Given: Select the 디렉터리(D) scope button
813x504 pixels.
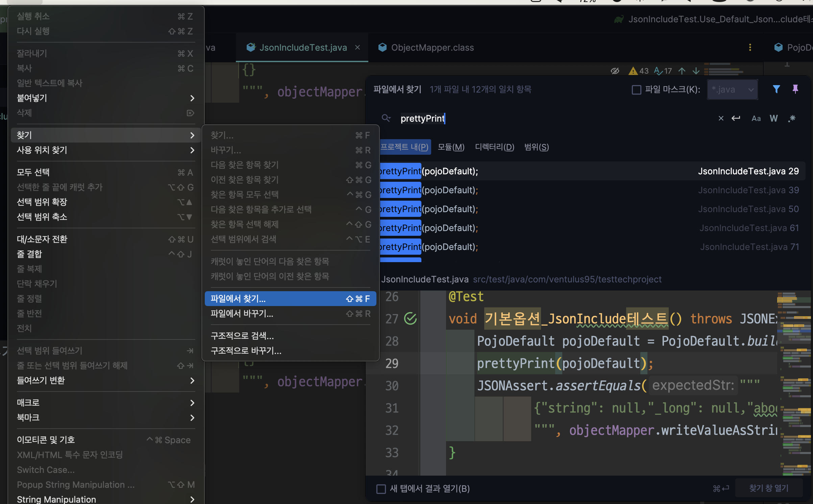Looking at the screenshot, I should click(494, 147).
